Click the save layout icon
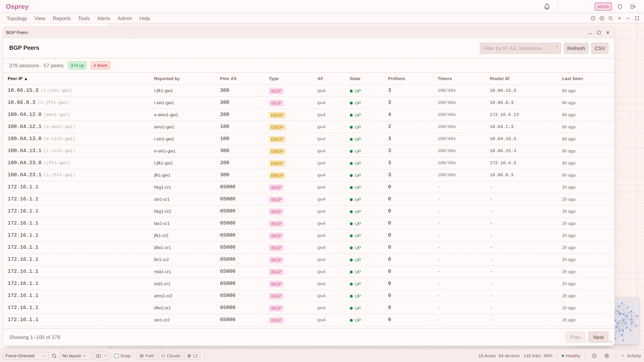 tap(98, 356)
